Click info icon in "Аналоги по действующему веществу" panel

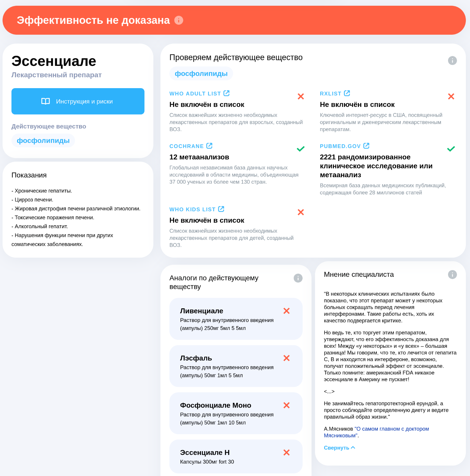[298, 278]
